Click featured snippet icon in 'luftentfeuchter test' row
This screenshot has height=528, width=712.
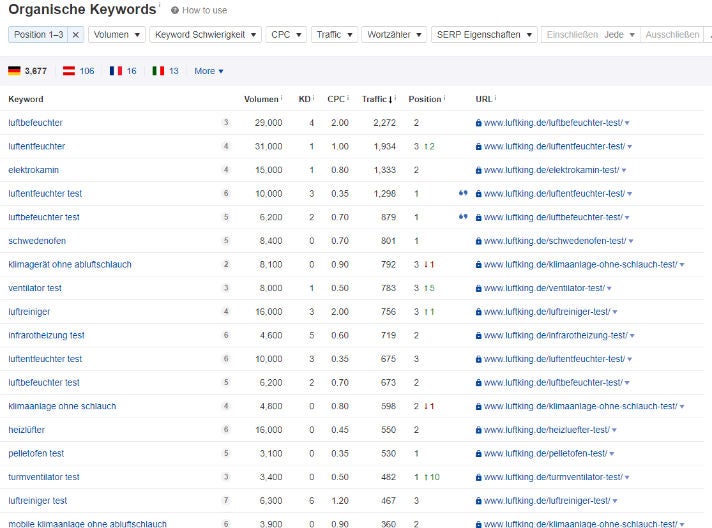pos(462,194)
